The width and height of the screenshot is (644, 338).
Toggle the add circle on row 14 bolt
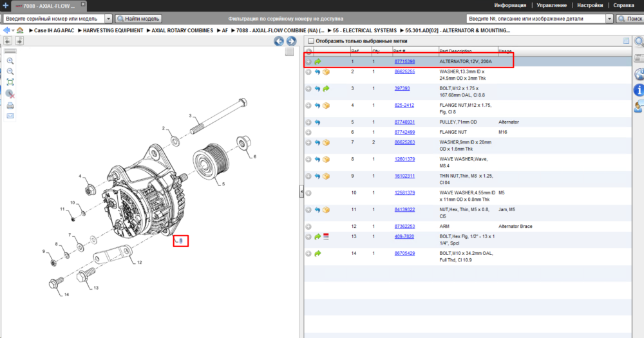pos(308,254)
